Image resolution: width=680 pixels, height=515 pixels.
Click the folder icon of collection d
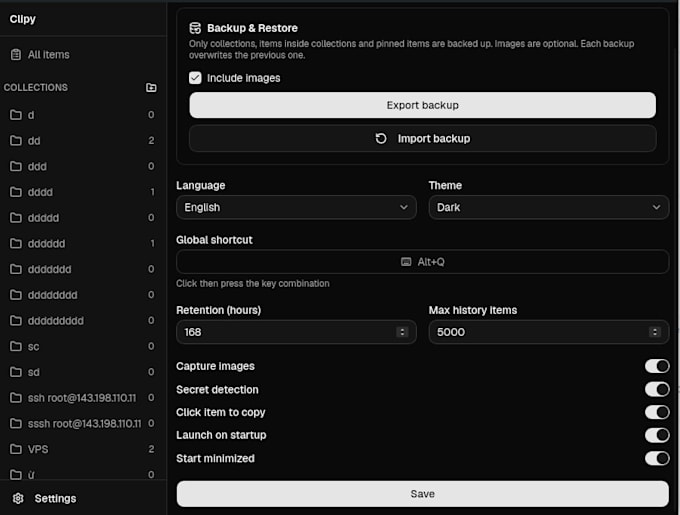coord(16,115)
